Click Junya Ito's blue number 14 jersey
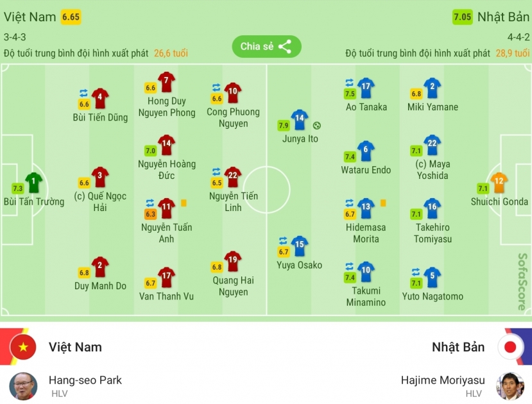The image size is (532, 404). point(299,119)
